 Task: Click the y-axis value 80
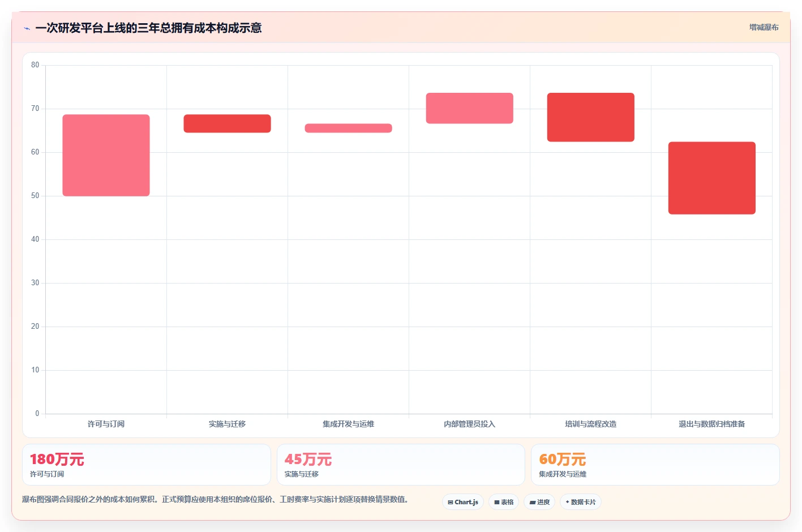(x=35, y=65)
